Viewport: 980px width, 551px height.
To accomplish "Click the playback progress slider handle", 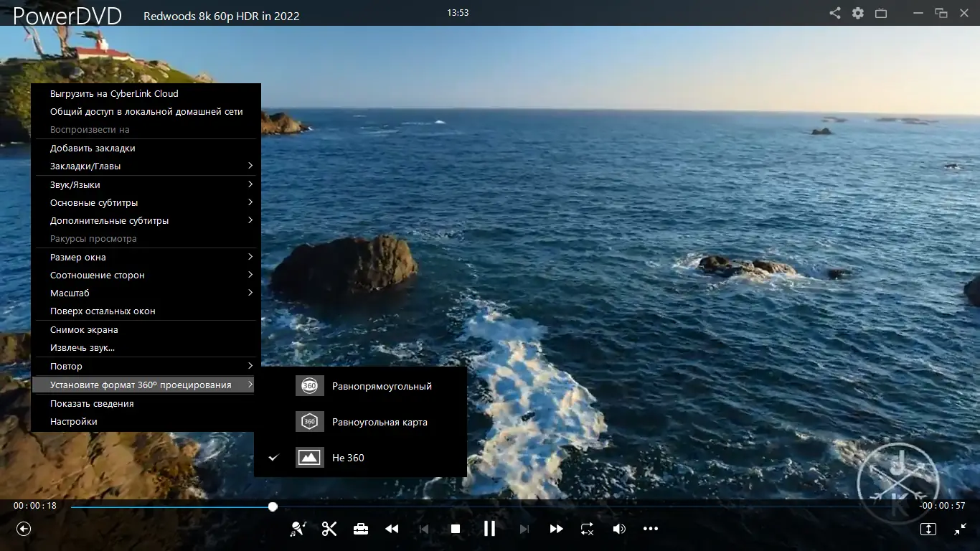I will [273, 507].
